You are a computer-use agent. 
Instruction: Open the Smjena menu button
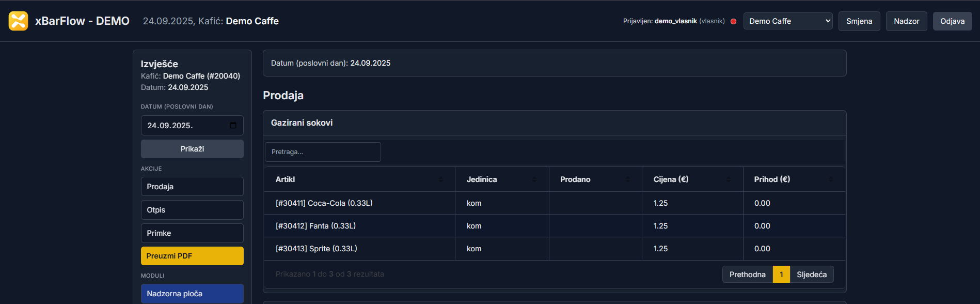859,21
